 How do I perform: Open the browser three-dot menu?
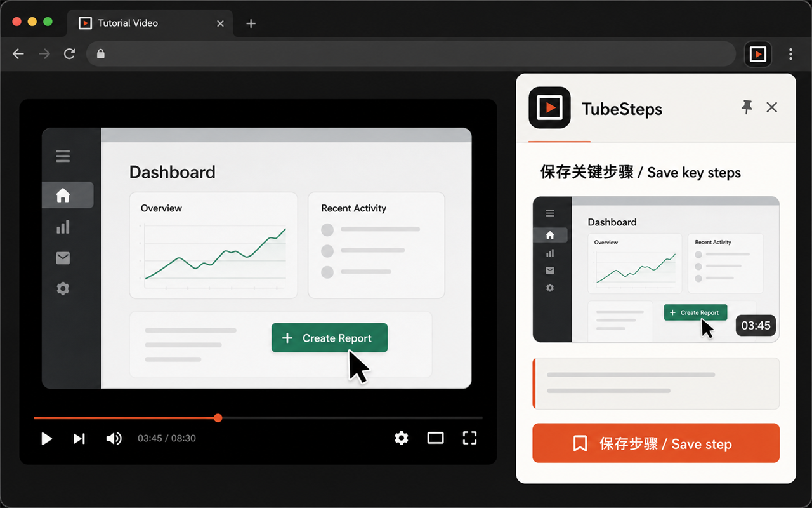790,54
